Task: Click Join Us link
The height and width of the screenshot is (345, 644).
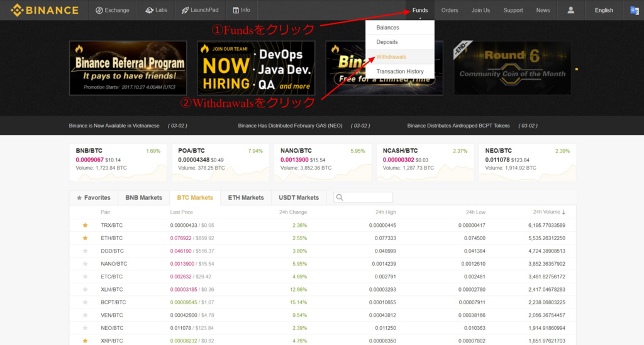Action: (480, 10)
